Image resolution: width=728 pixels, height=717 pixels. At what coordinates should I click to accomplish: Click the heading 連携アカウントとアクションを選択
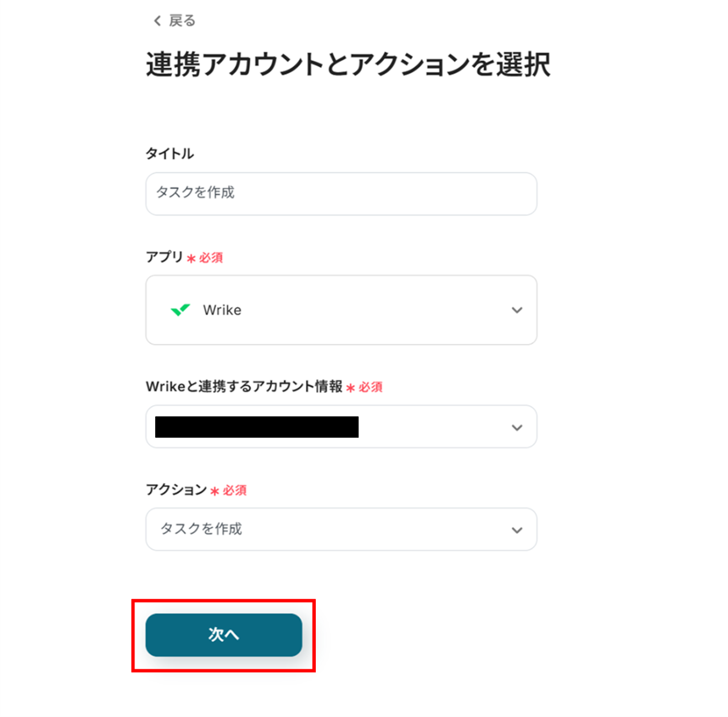click(x=348, y=65)
